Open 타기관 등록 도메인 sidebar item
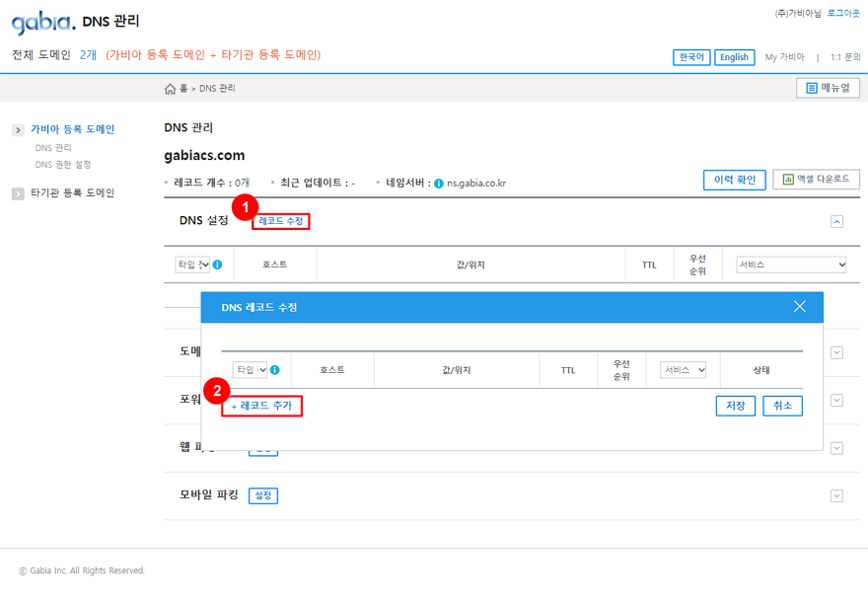Screen dimensions: 868x602 coord(73,193)
